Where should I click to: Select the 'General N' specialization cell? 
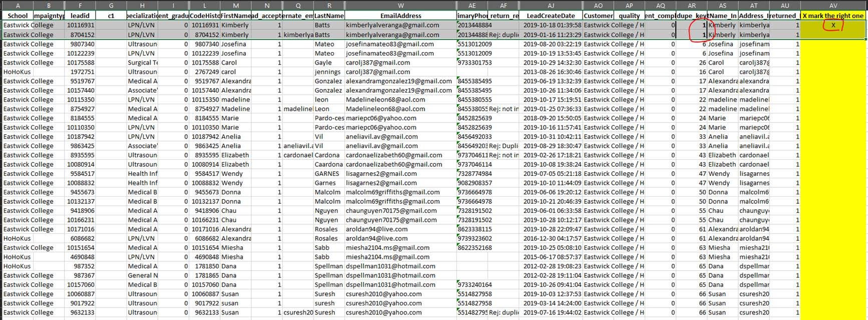[142, 275]
